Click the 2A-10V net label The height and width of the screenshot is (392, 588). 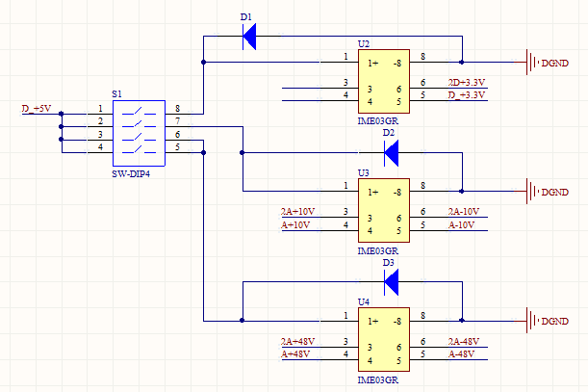464,212
